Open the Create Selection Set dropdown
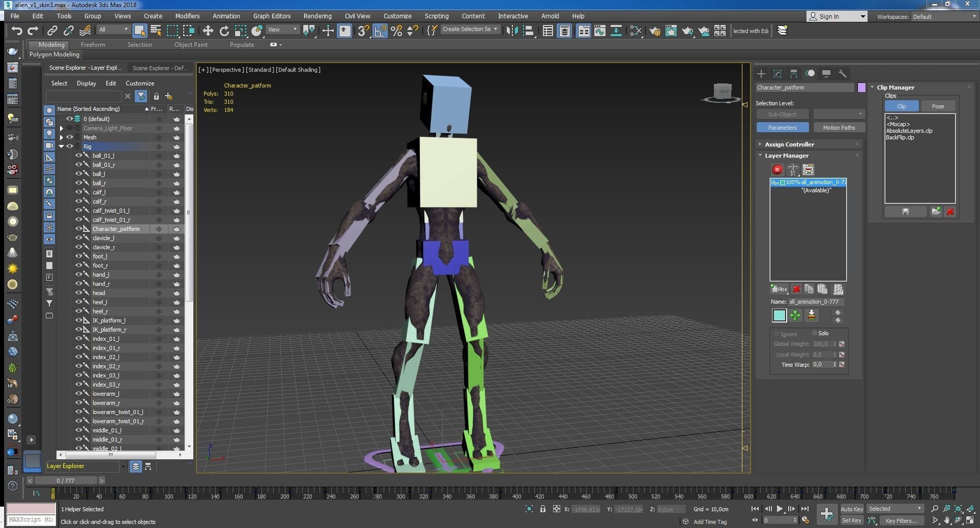The image size is (980, 528). [470, 30]
